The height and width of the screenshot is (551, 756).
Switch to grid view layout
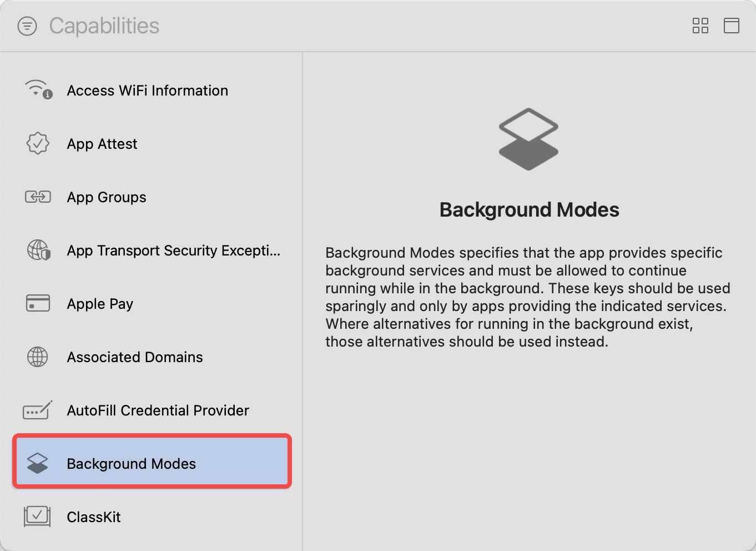tap(700, 26)
